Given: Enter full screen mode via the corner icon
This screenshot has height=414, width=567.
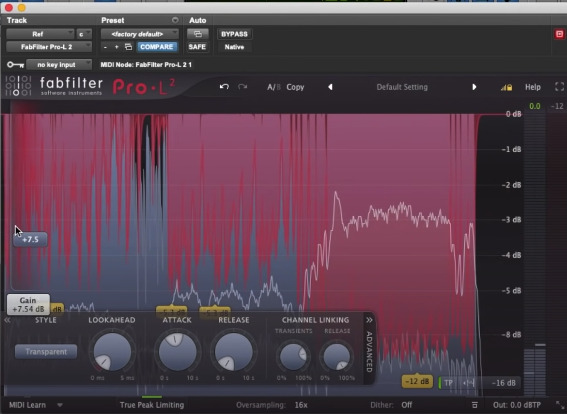Looking at the screenshot, I should (x=559, y=87).
